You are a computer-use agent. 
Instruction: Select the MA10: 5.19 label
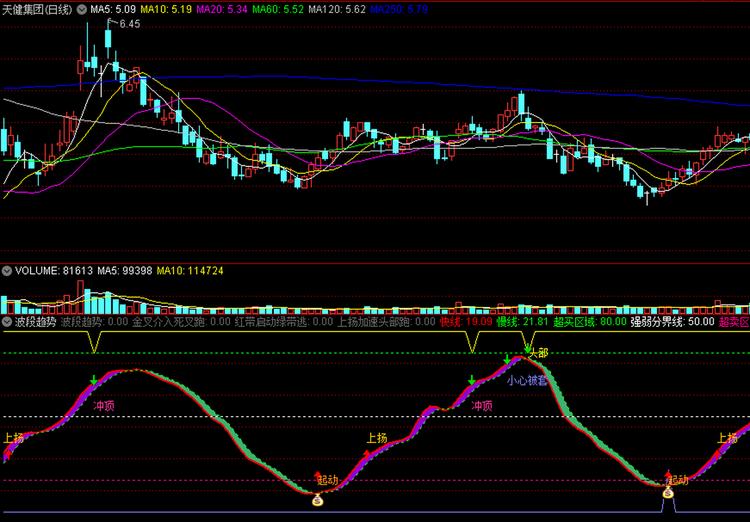click(166, 10)
